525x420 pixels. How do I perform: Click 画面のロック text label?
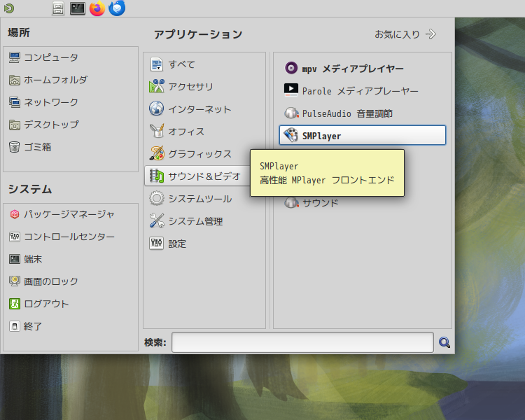(x=51, y=281)
